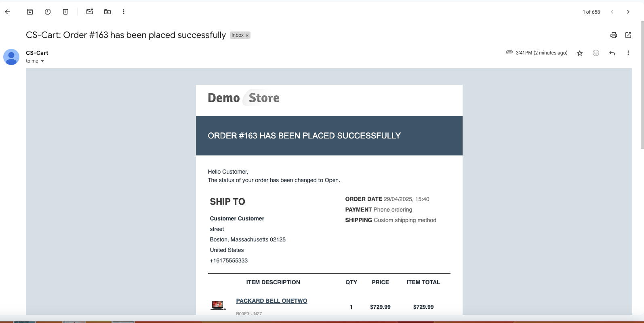644x323 pixels.
Task: Open the toolbar's More options menu
Action: pos(124,12)
